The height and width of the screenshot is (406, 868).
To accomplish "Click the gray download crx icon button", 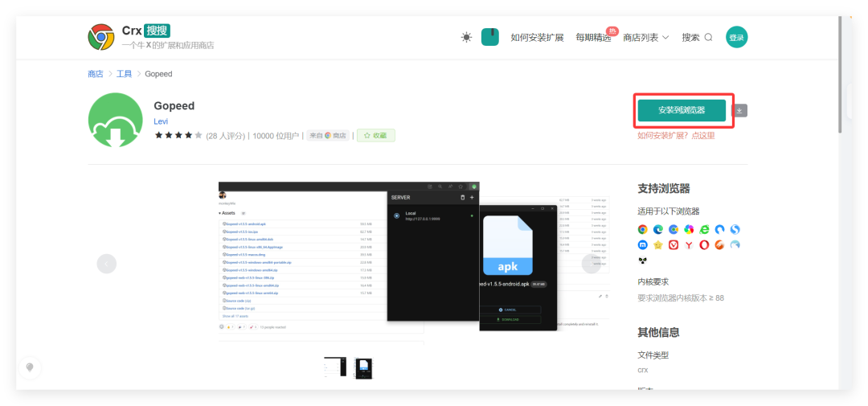I will (739, 110).
